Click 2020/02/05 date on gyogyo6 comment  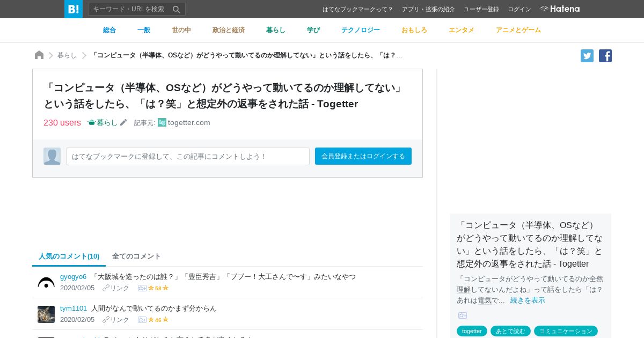[77, 288]
